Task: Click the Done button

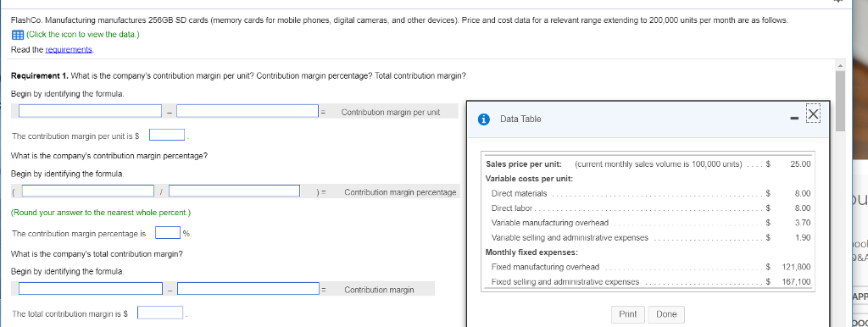Action: pyautogui.click(x=666, y=314)
